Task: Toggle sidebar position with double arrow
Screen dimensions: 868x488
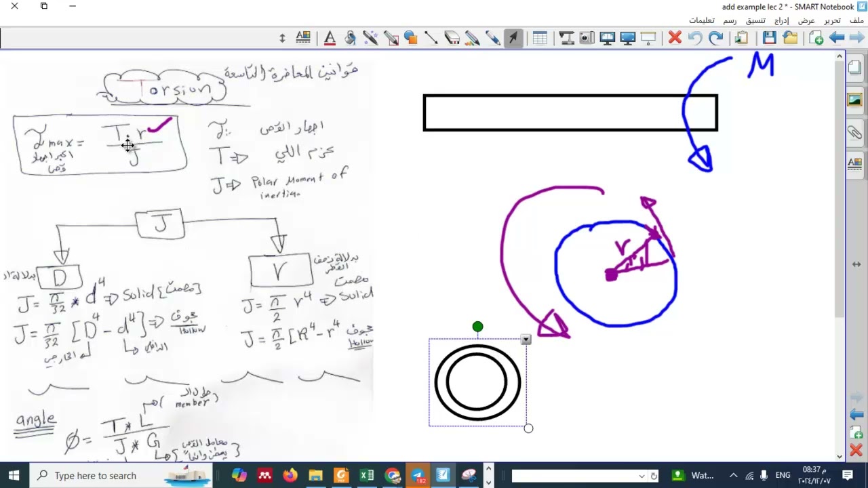Action: [856, 264]
